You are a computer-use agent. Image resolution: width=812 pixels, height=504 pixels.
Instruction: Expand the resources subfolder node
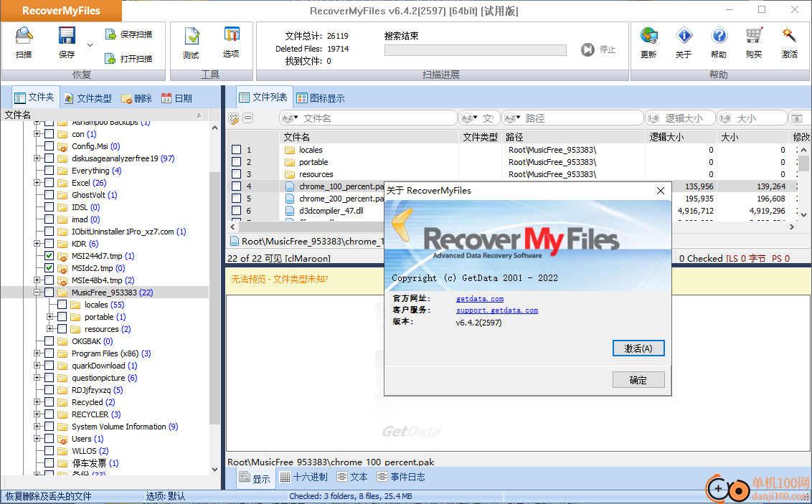click(x=49, y=329)
